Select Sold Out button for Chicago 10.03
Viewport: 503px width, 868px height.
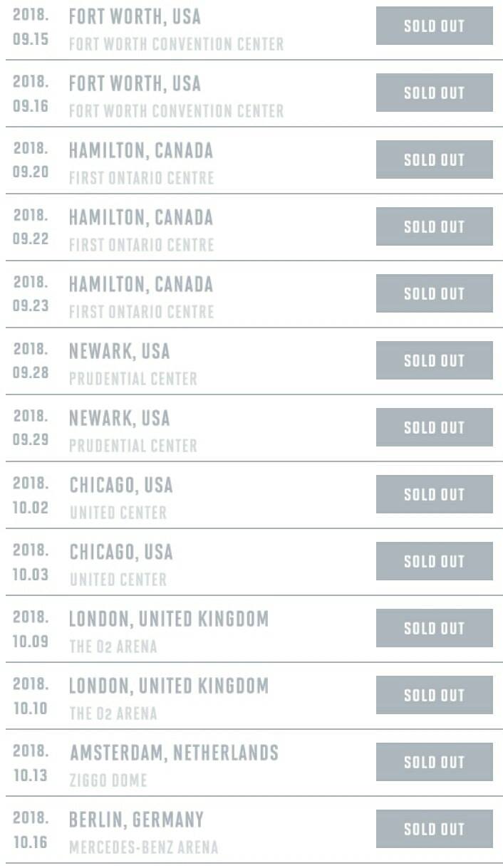(x=434, y=561)
